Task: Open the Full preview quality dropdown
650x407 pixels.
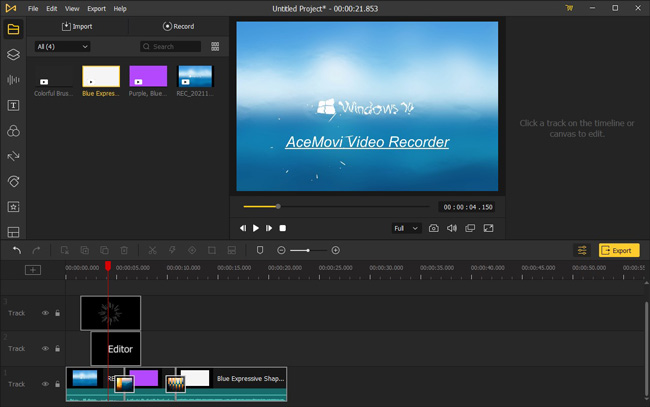Action: pyautogui.click(x=406, y=228)
